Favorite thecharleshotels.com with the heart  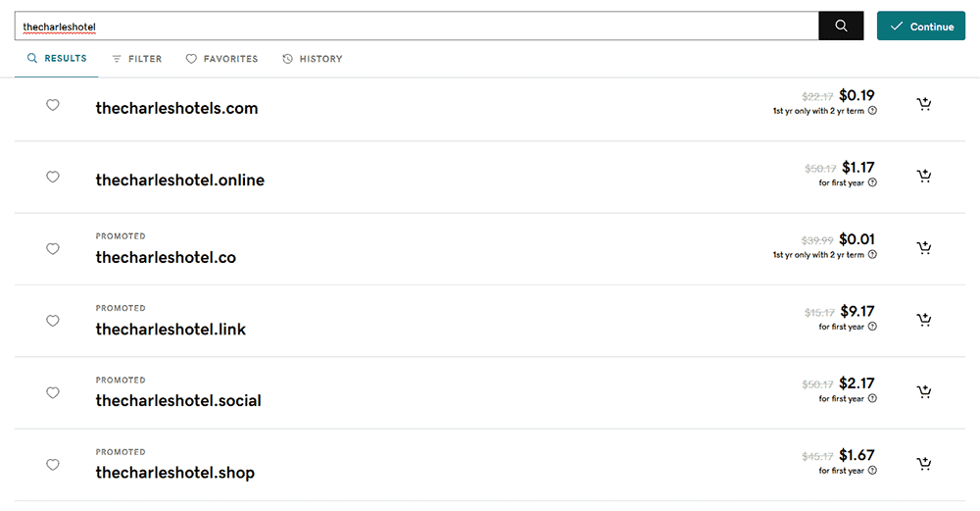[x=53, y=105]
